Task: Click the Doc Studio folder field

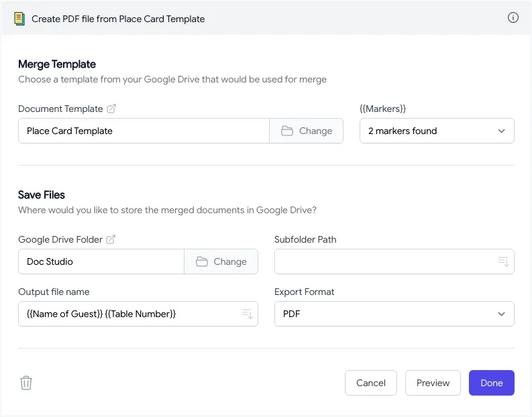Action: (101, 261)
